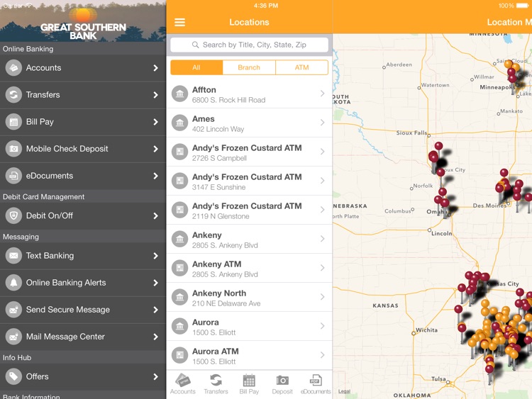Click the Search by Title, City, State, Zip field
532x399 pixels.
click(250, 45)
